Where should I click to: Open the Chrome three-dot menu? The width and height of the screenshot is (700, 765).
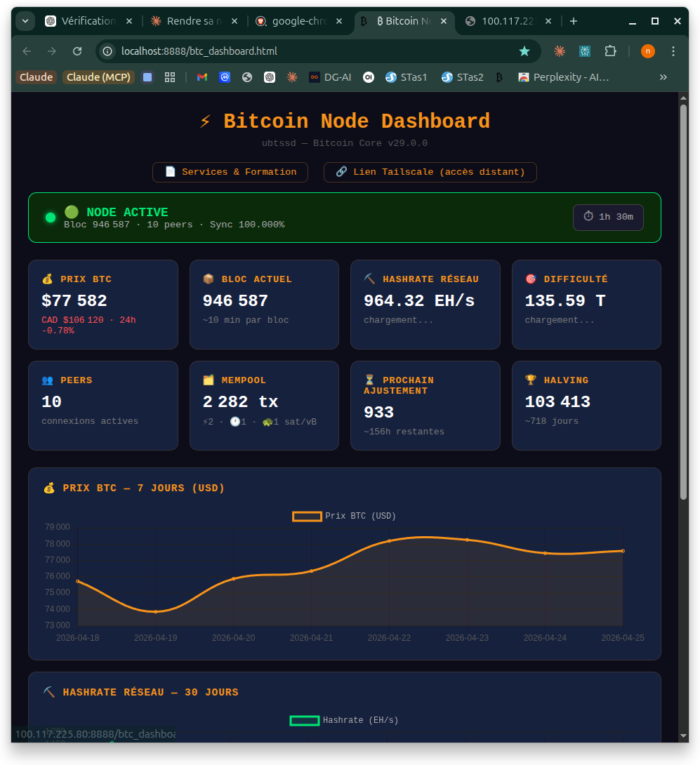[673, 51]
